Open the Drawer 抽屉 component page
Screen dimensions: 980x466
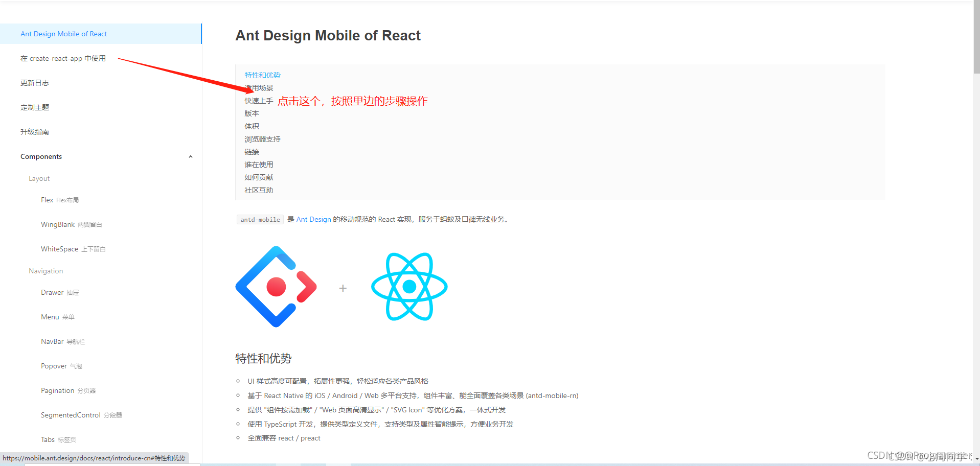[x=60, y=292]
